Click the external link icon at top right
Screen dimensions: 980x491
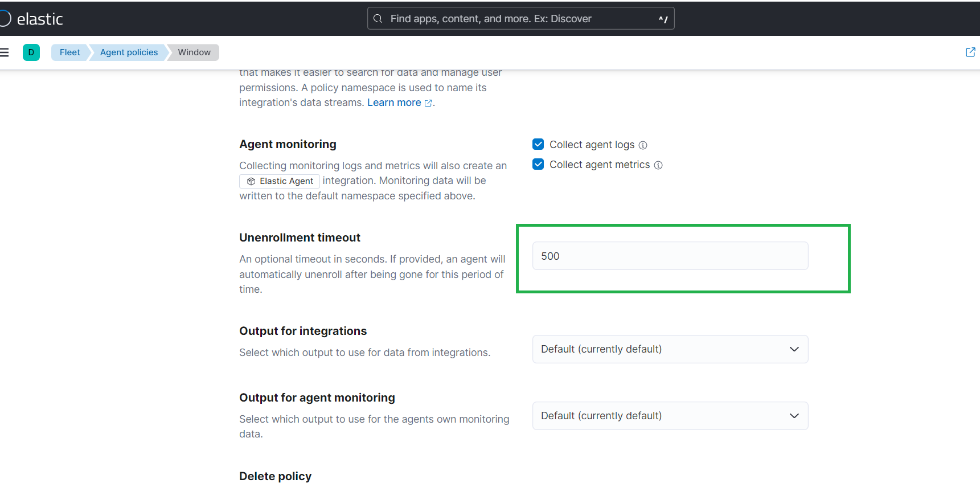[970, 52]
